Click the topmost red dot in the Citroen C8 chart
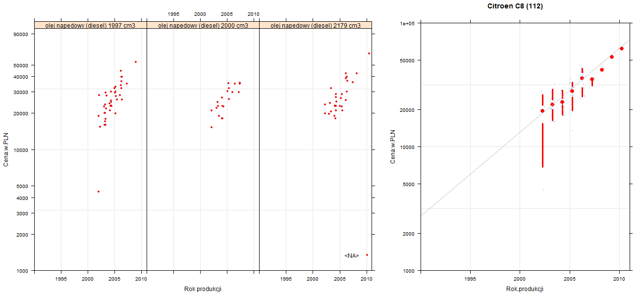The height and width of the screenshot is (297, 644). [x=622, y=49]
